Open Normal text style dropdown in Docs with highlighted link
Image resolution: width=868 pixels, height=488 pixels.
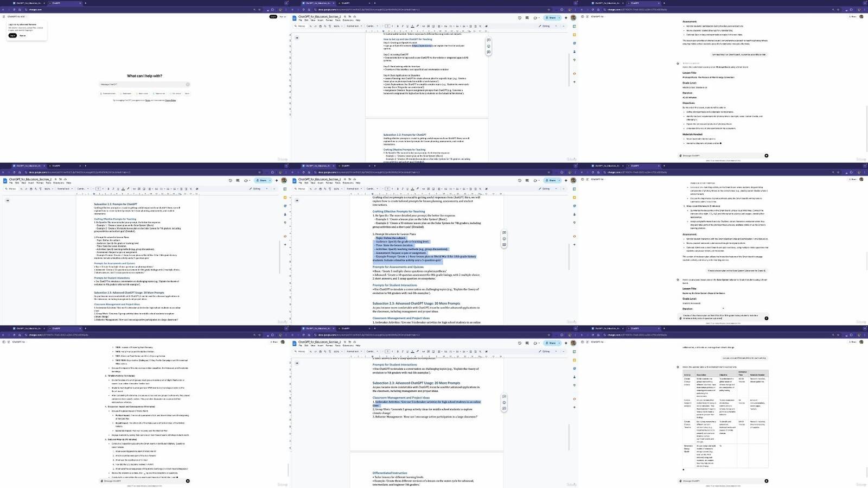tap(354, 26)
